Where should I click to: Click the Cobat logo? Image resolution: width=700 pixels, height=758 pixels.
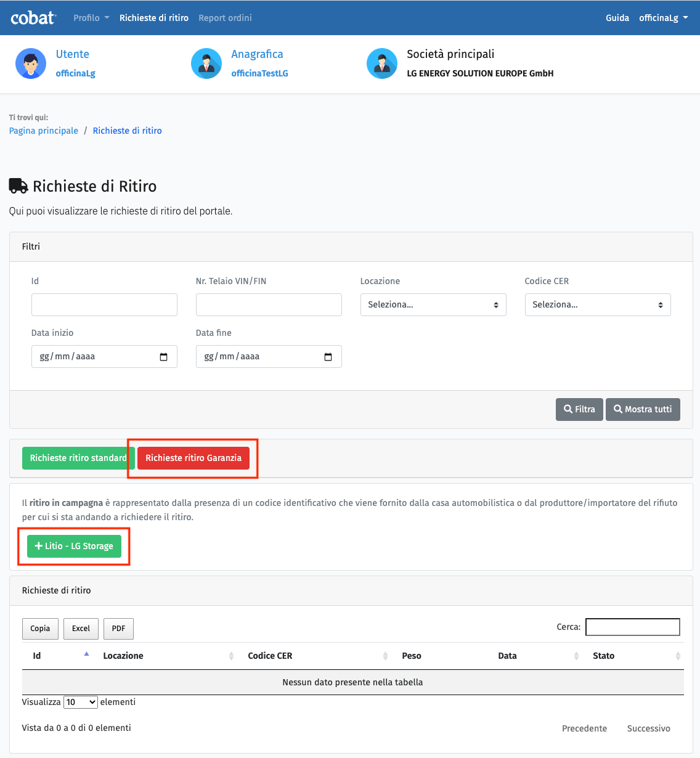[x=33, y=18]
